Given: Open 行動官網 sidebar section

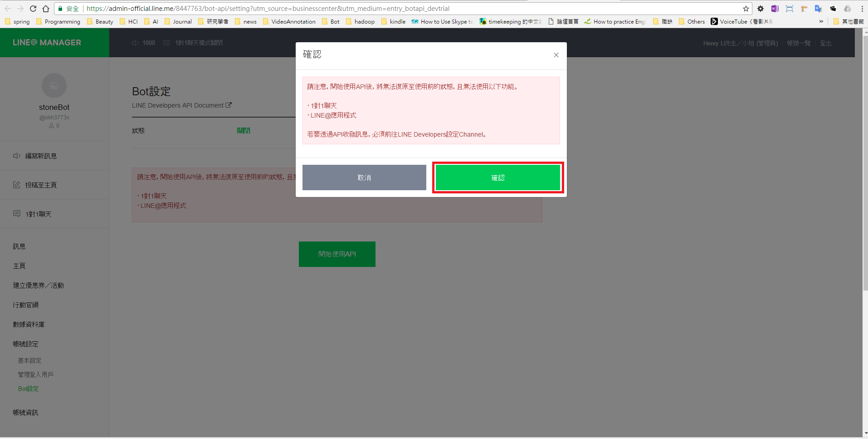Looking at the screenshot, I should (25, 305).
